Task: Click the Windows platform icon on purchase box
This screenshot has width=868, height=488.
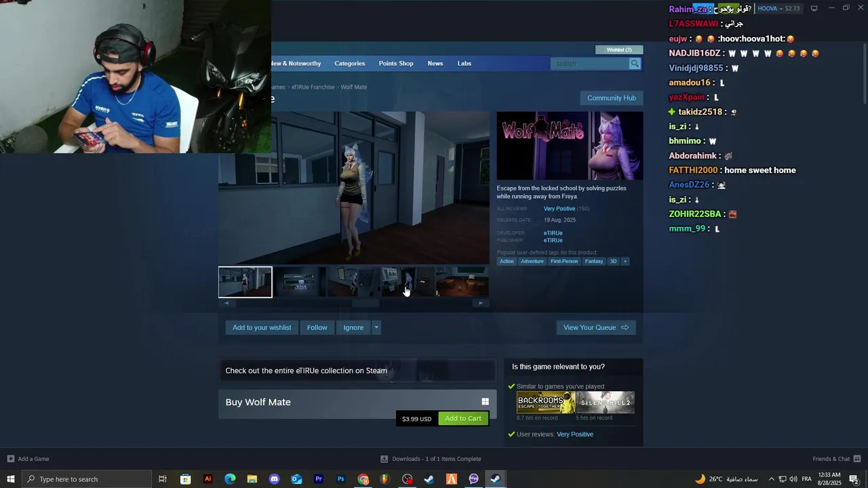Action: [x=485, y=402]
